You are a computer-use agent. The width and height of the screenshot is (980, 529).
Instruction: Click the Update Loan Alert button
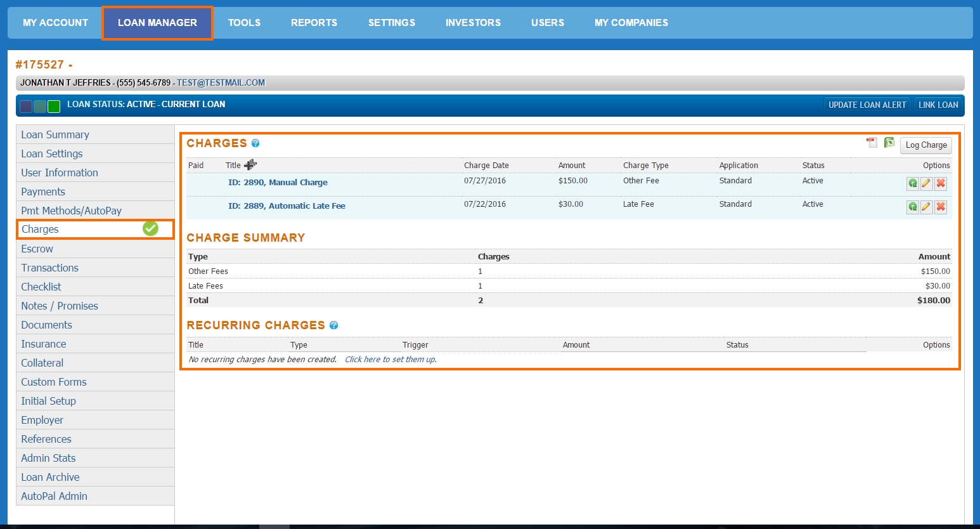(867, 105)
